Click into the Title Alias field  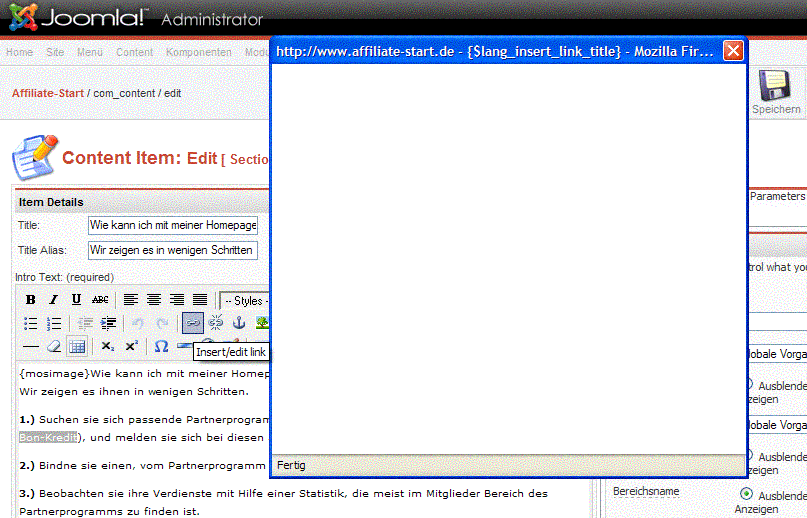173,250
